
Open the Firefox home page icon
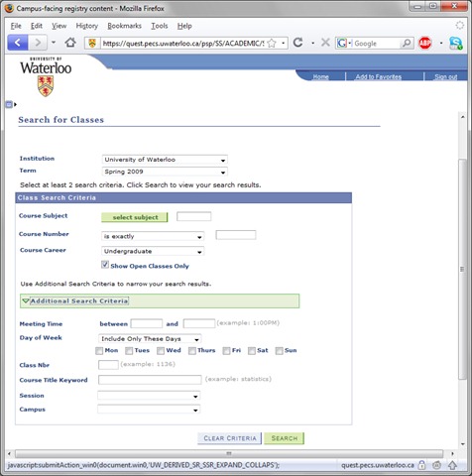70,43
